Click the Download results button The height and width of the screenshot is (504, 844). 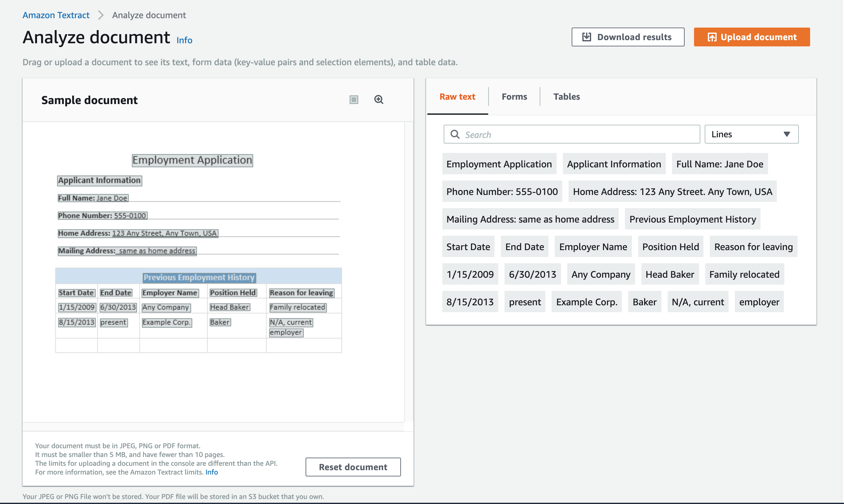coord(628,37)
